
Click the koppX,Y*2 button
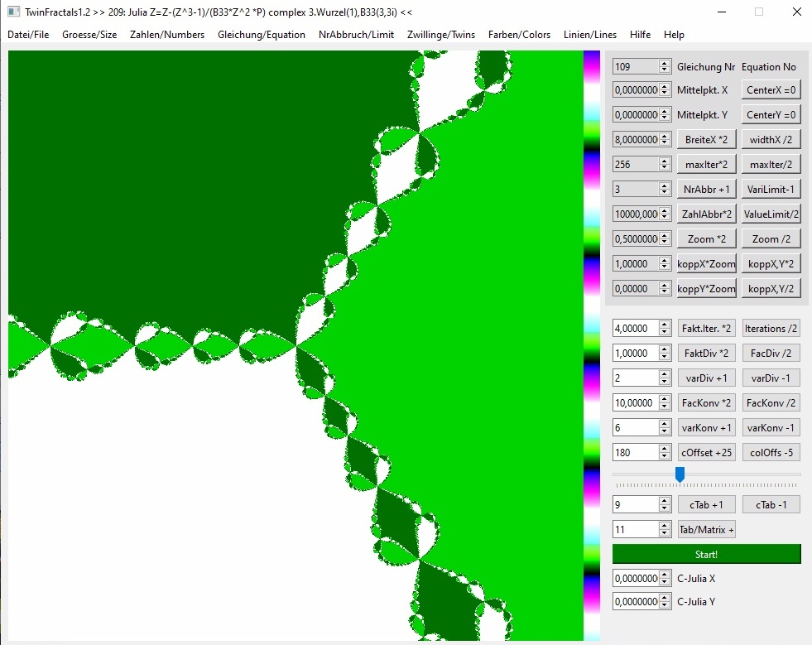coord(771,263)
